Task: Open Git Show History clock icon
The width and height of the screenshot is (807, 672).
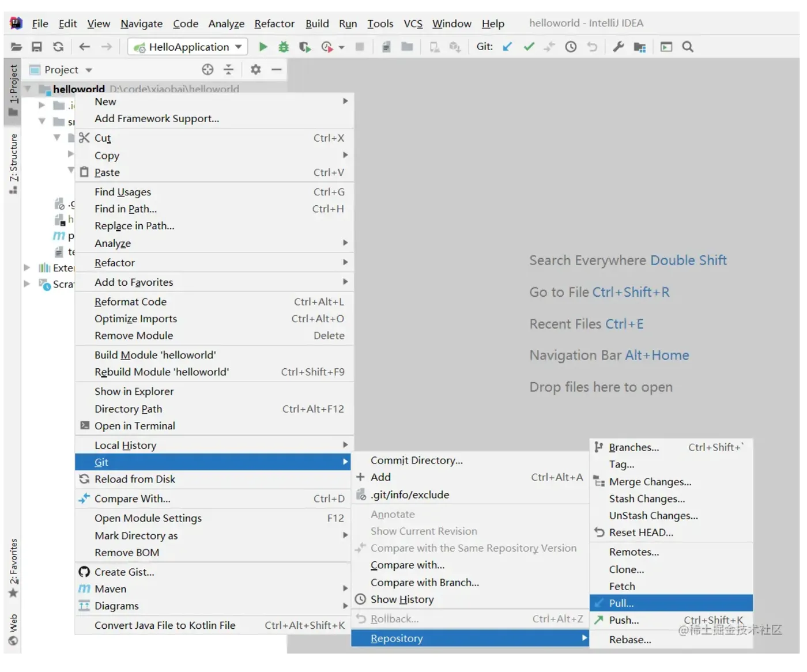Action: (x=571, y=47)
